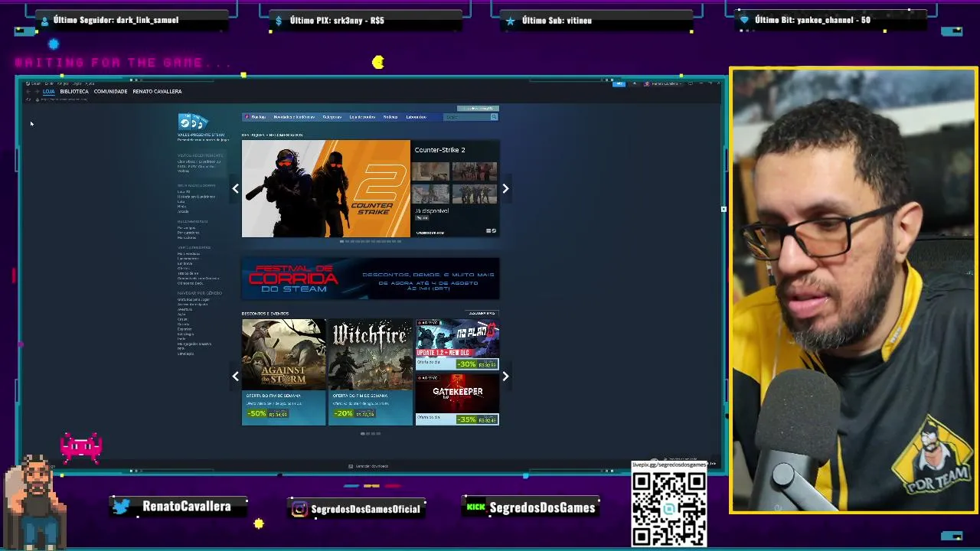Image resolution: width=980 pixels, height=551 pixels.
Task: Open the Categorias dropdown
Action: (x=332, y=117)
